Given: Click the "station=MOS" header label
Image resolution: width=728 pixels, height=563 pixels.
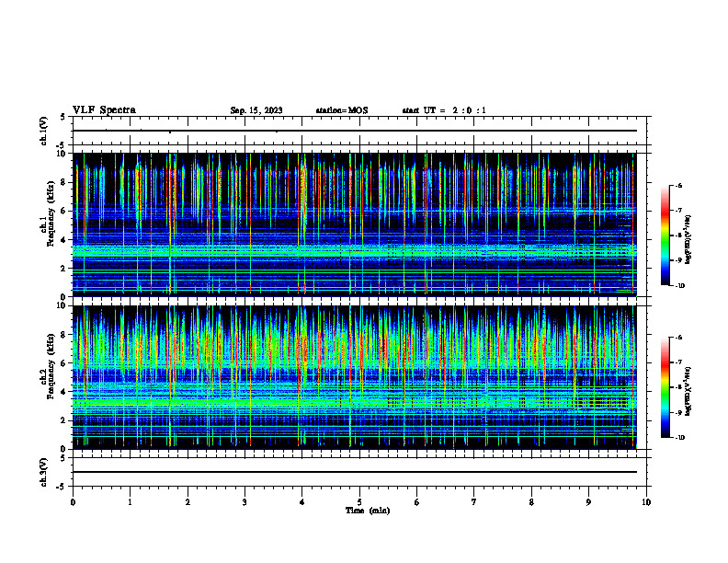Looking at the screenshot, I should (x=342, y=110).
